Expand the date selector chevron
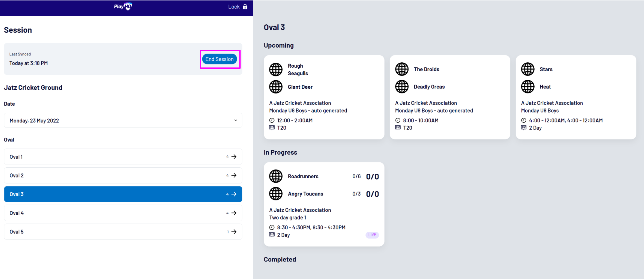The width and height of the screenshot is (644, 279). click(235, 121)
